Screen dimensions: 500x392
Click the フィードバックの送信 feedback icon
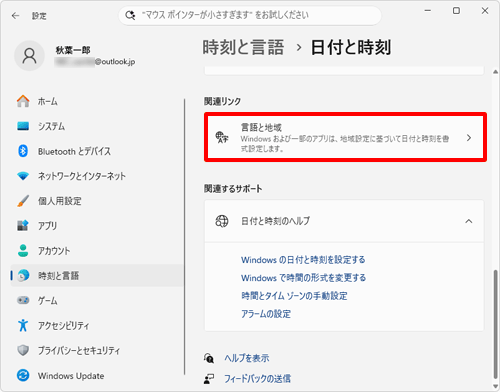tap(209, 379)
